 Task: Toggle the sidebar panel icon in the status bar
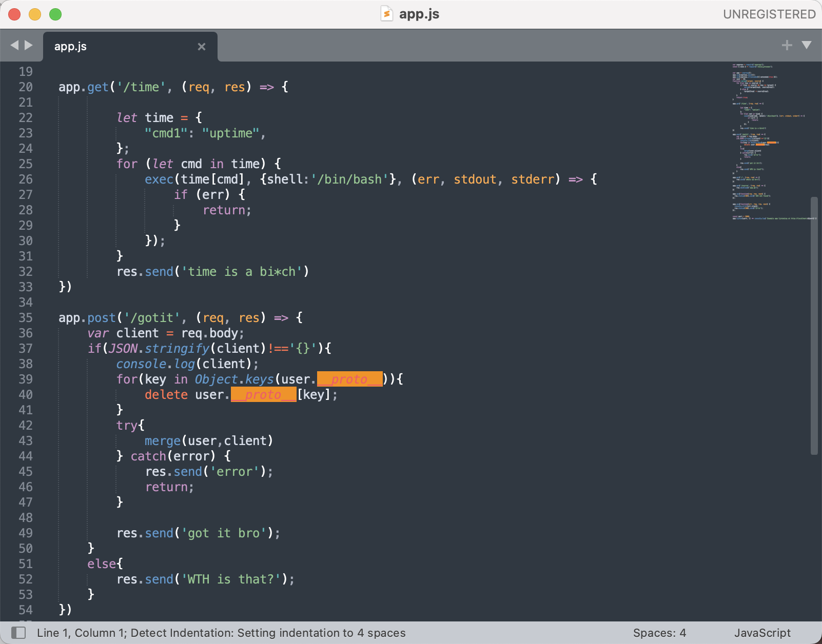pos(18,633)
